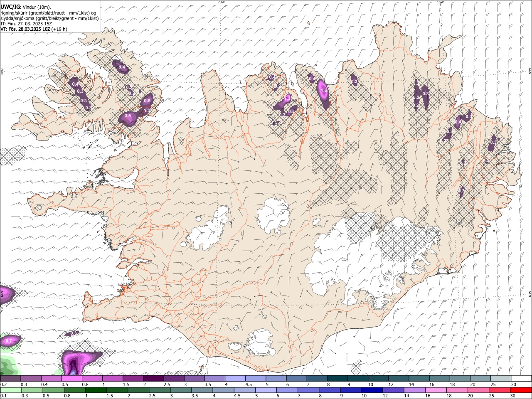
Task: Click the VT: Fös. 28.03.2025 10Z valid time
Action: [x=25, y=29]
